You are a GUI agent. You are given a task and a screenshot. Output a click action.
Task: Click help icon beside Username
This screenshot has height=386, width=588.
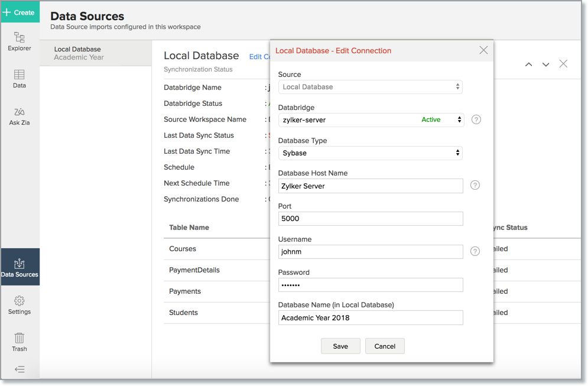click(x=475, y=251)
